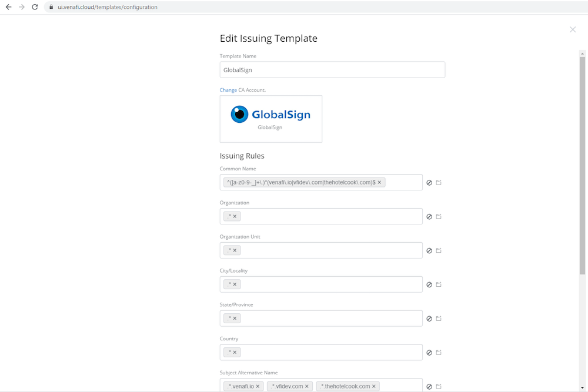Reload the page with refresh icon
This screenshot has width=588, height=392.
(35, 6)
